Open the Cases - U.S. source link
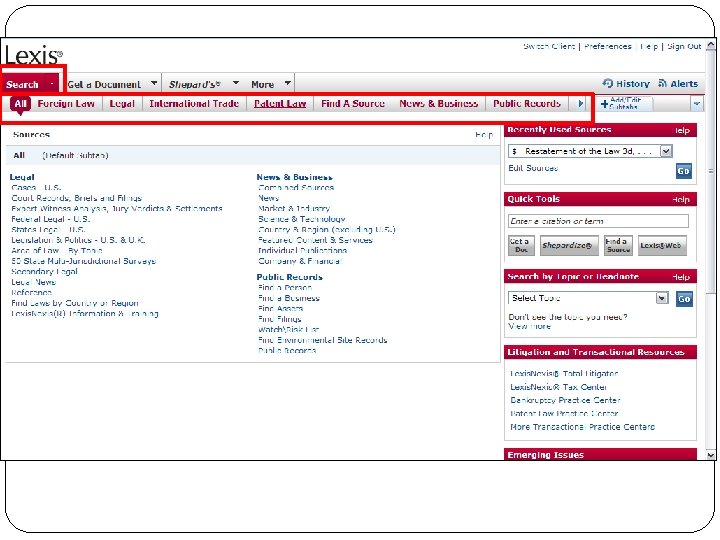Viewport: 720px width, 540px height. point(36,187)
